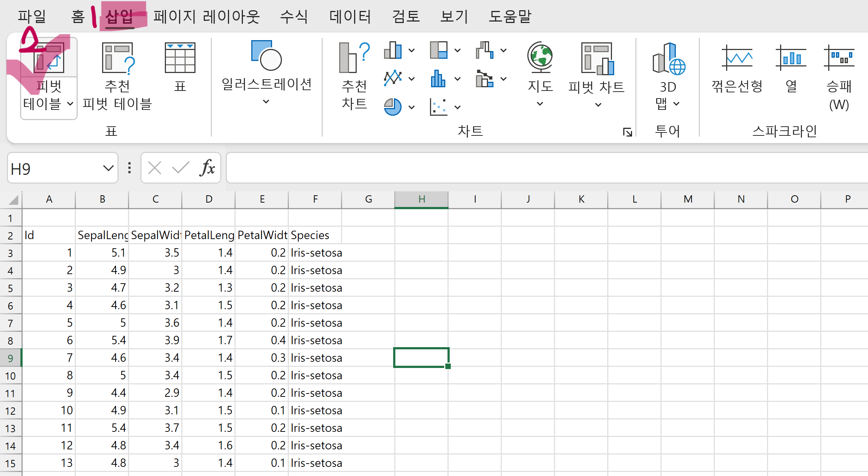Open the Page Layout (페이지 레이아웃) tab
Image resolution: width=868 pixels, height=476 pixels.
pyautogui.click(x=206, y=16)
